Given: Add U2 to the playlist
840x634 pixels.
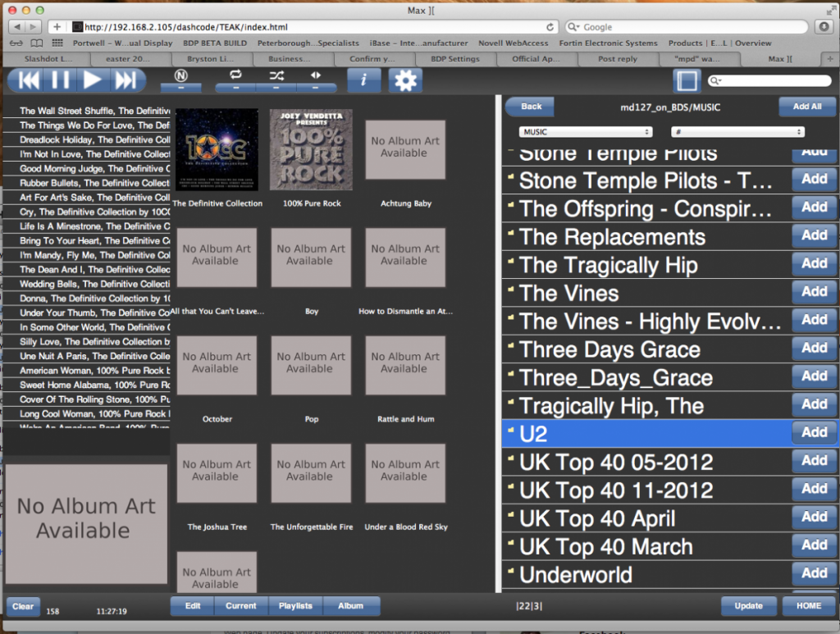Looking at the screenshot, I should 814,433.
